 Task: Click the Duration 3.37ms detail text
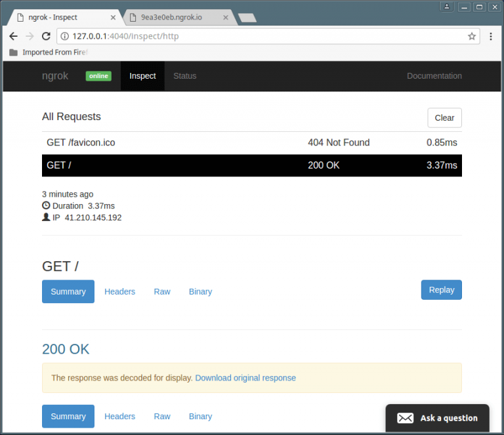tap(83, 206)
